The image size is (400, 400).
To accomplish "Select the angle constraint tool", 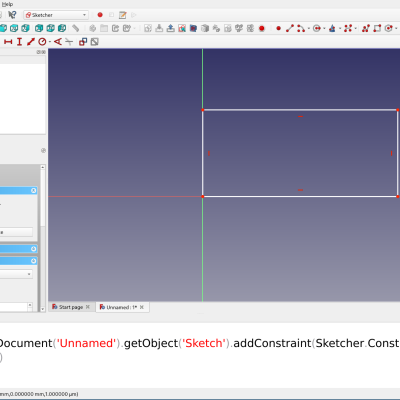I will 58,42.
